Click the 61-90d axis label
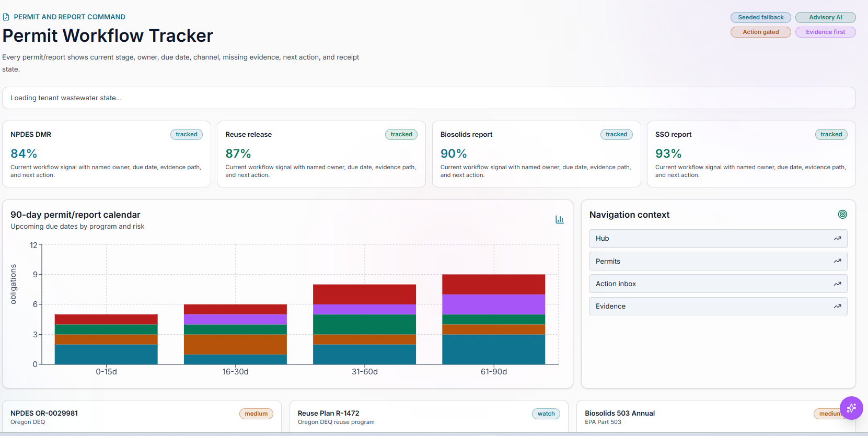Screen dimensions: 868x436 (494, 372)
